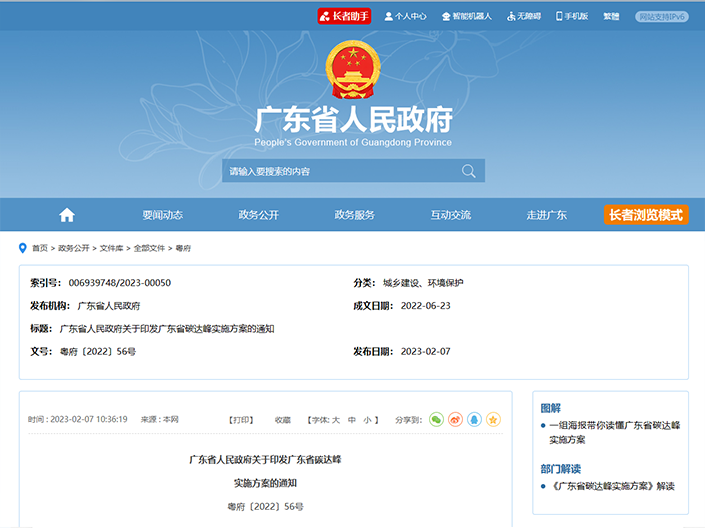705x528 pixels.
Task: Set font size to 中 (medium)
Action: tap(352, 420)
